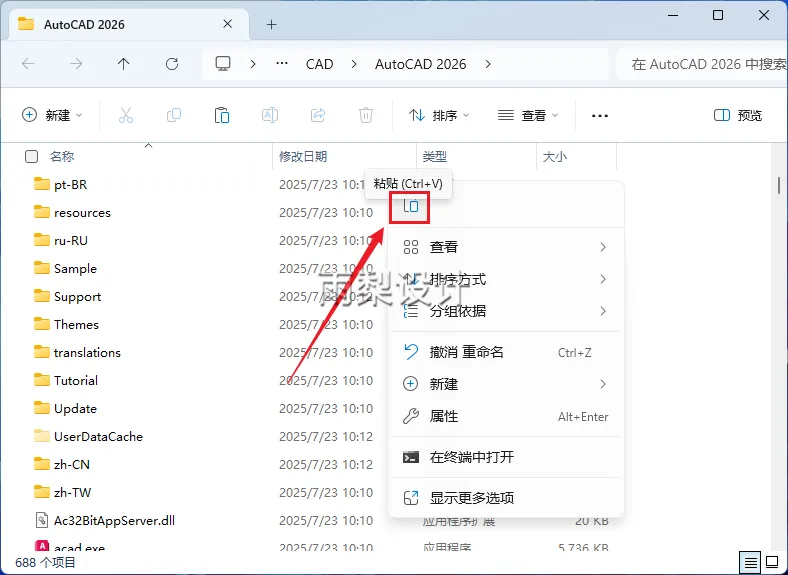788x575 pixels.
Task: Click the Rename icon in toolbar
Action: (x=270, y=116)
